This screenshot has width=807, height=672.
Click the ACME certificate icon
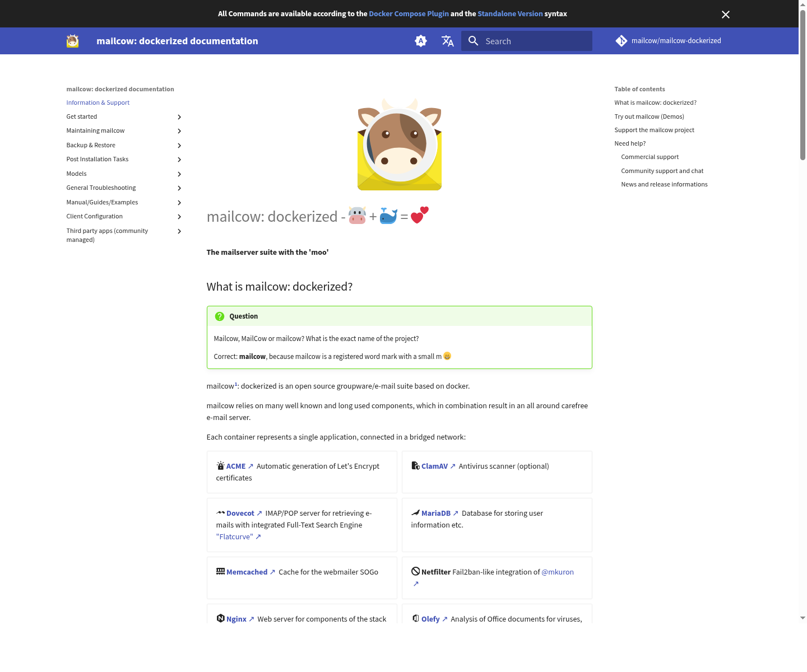tap(220, 465)
